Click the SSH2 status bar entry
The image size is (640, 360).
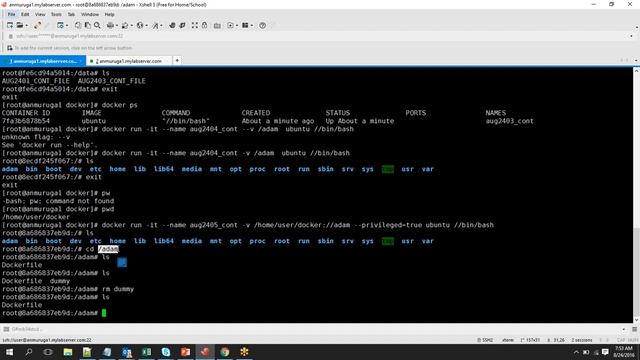485,340
